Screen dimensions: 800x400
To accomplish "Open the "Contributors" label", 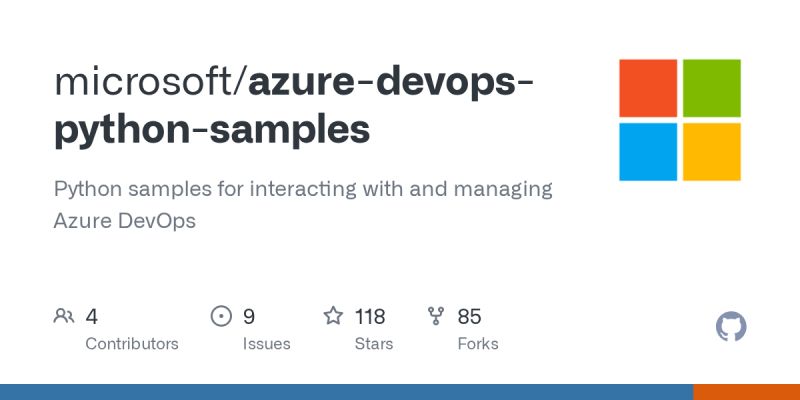I will [132, 344].
